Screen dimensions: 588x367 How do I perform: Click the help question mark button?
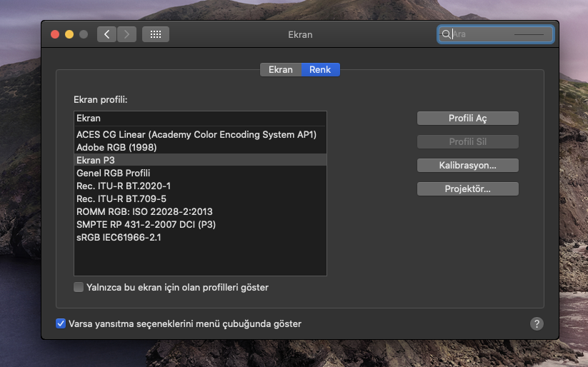(537, 323)
